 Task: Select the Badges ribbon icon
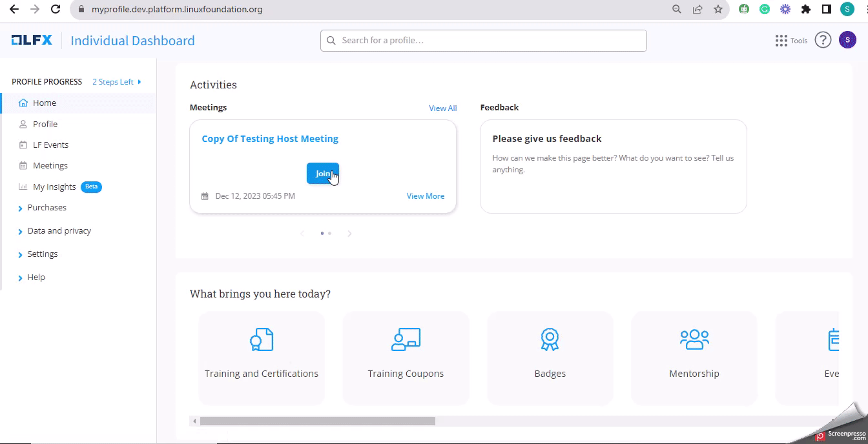click(x=550, y=339)
